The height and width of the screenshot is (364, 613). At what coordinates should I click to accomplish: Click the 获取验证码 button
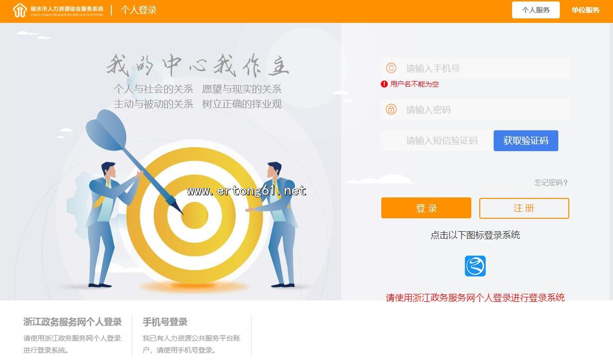pos(526,141)
